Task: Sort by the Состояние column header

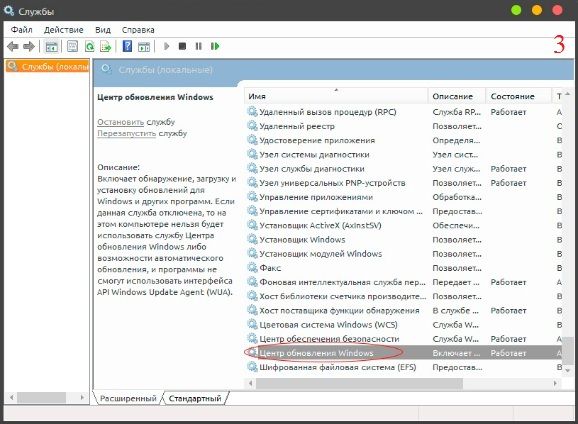Action: 518,96
